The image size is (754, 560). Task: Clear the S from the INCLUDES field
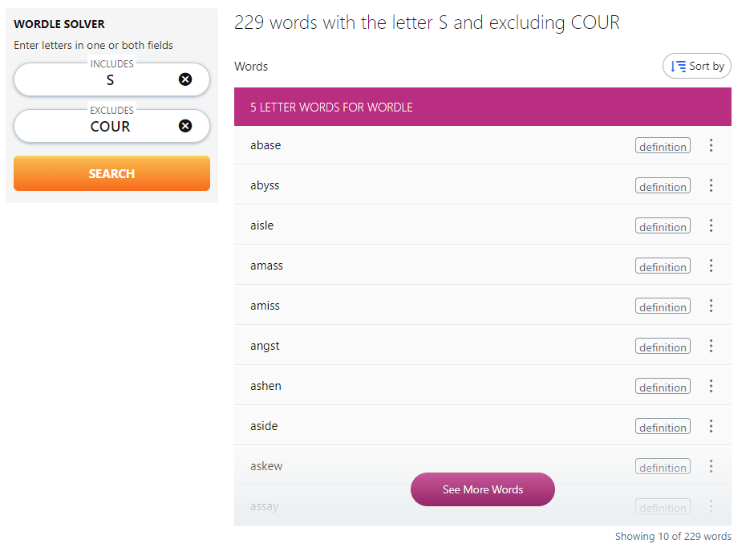pos(185,79)
